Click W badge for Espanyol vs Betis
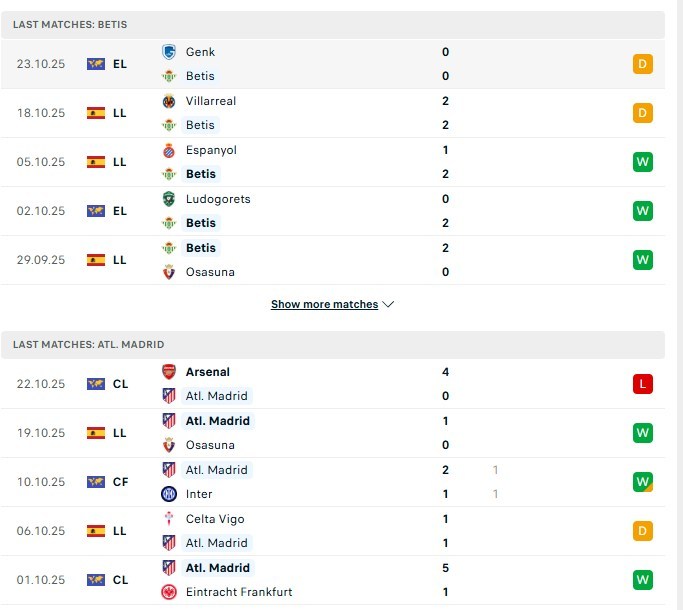 (642, 162)
